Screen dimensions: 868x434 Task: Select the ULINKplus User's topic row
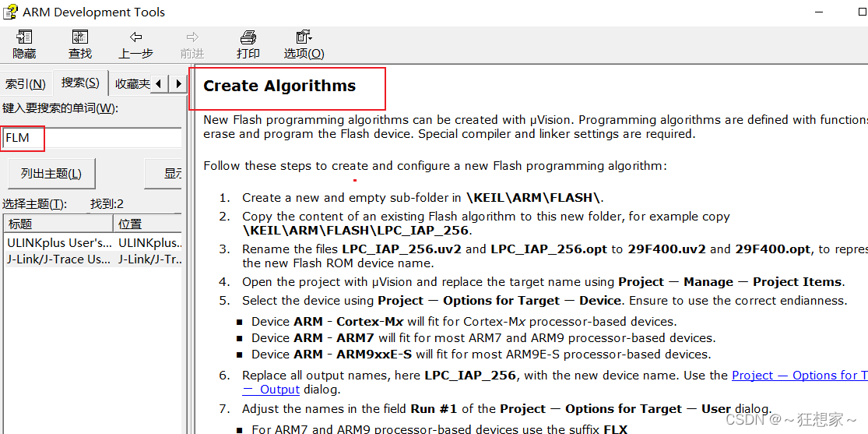93,243
